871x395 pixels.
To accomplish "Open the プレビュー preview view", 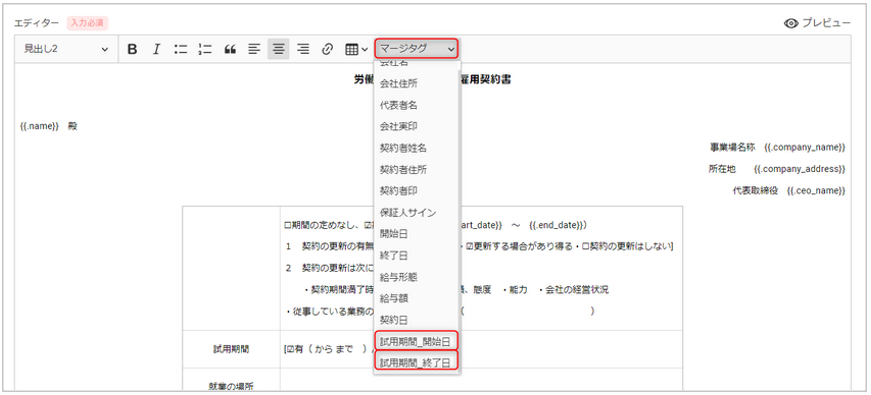I will (x=817, y=23).
